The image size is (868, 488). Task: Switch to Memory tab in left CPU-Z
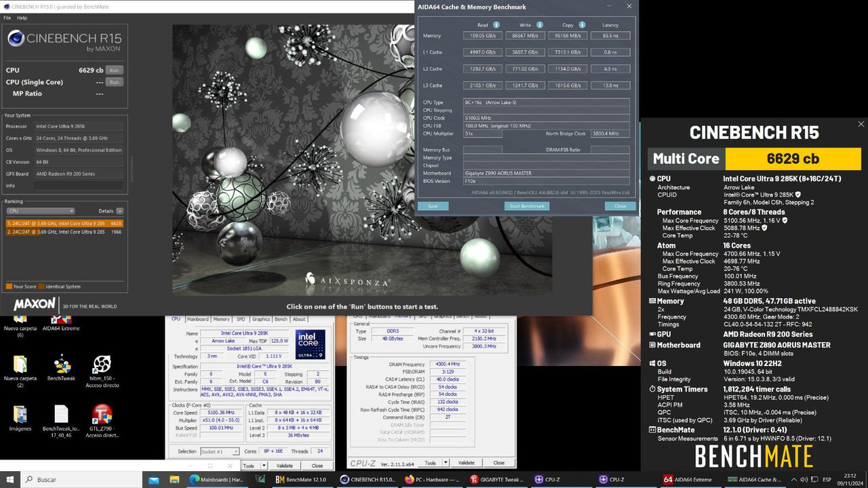(222, 319)
